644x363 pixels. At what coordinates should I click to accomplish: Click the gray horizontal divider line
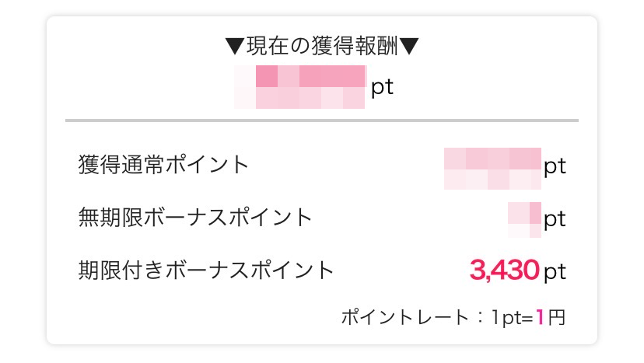click(x=322, y=120)
